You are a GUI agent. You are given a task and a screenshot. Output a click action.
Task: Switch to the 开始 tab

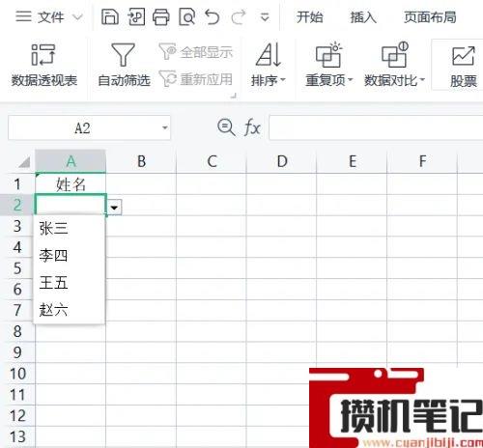309,16
